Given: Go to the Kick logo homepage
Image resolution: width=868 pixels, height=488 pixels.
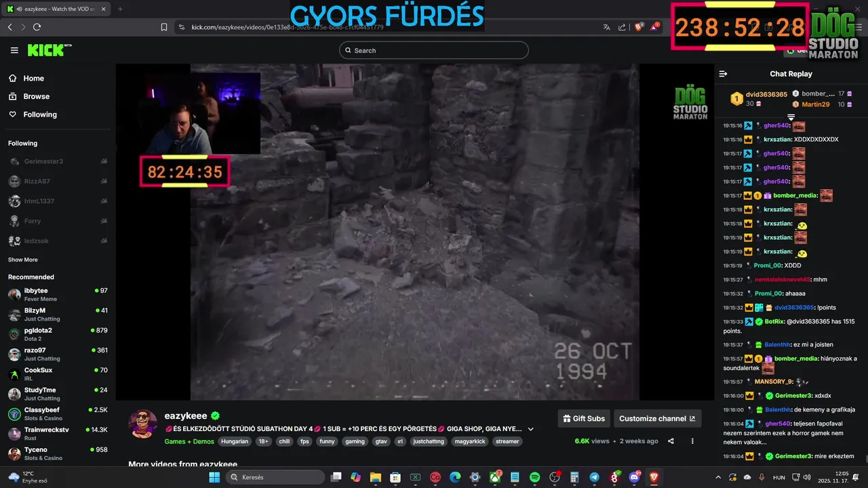Looking at the screenshot, I should (50, 50).
